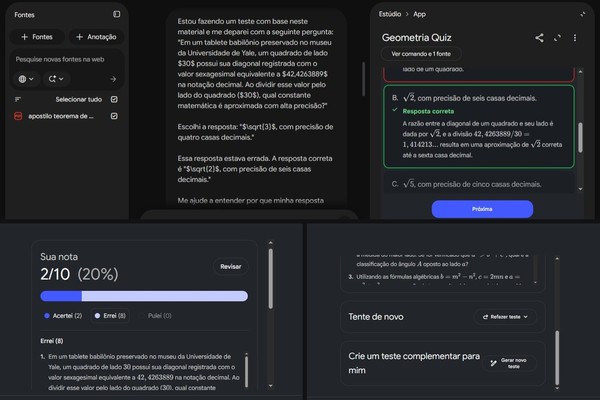This screenshot has width=600, height=400.
Task: Click Gerar novo teste button
Action: [510, 363]
